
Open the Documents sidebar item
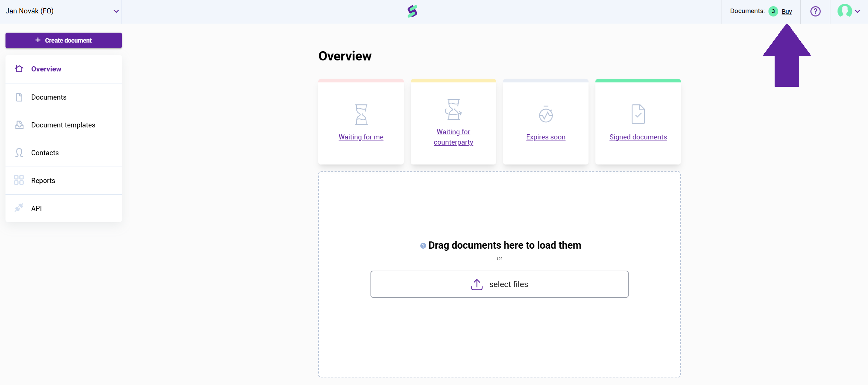click(49, 97)
